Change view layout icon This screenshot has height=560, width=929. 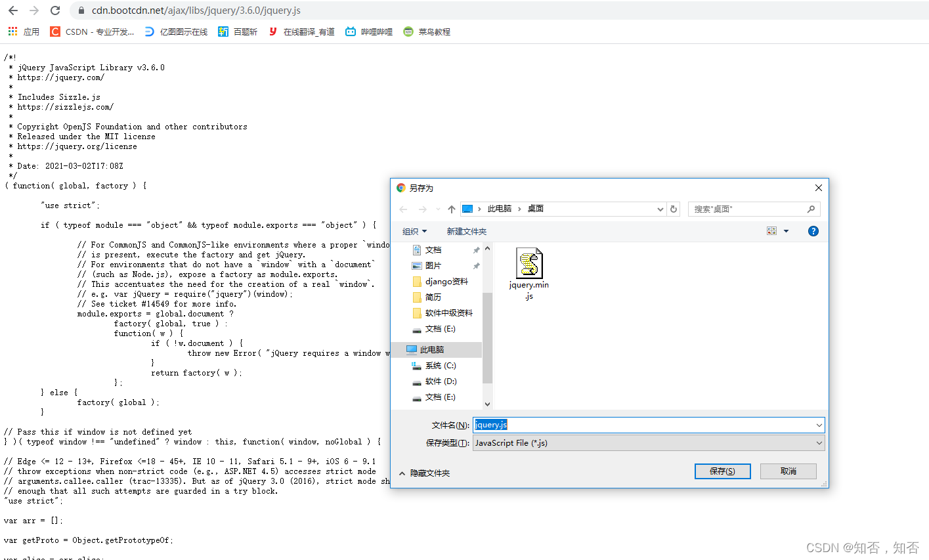click(x=771, y=231)
